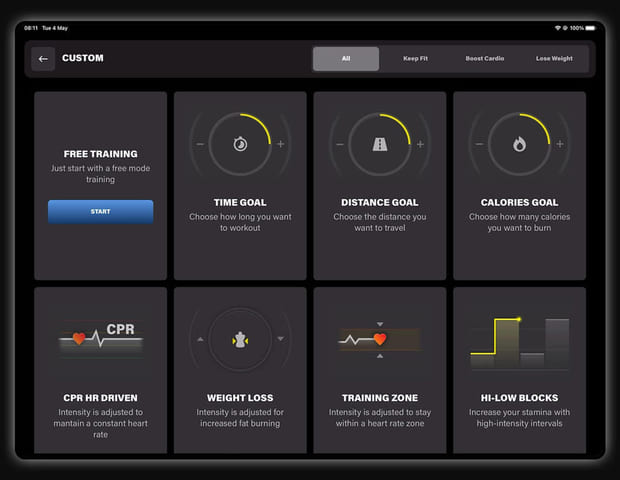Decrease Time Goal with minus
This screenshot has height=480, width=620.
tap(200, 144)
